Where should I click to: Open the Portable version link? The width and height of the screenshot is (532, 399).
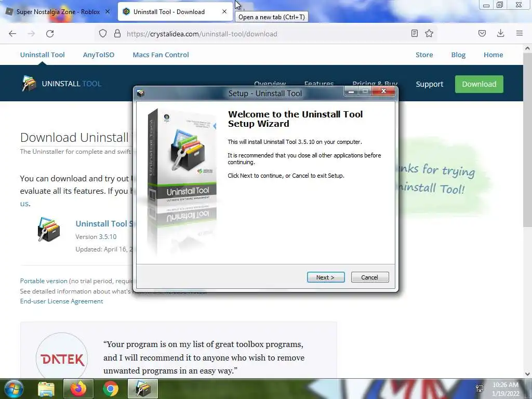(44, 281)
